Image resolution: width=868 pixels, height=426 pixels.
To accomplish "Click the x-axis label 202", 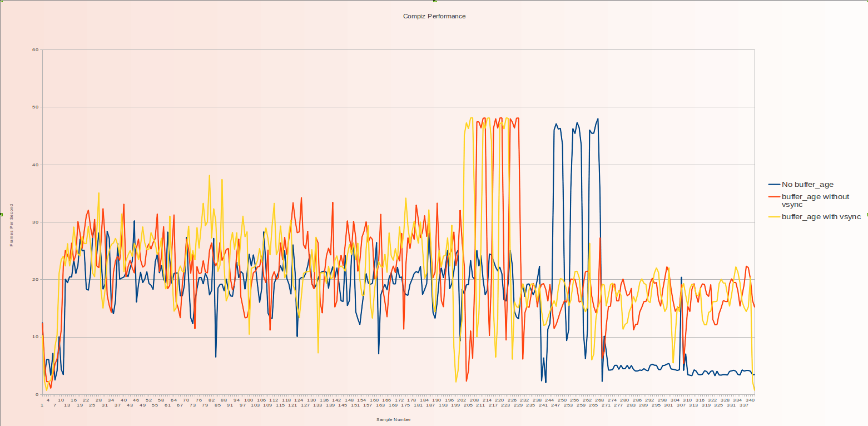I will [x=462, y=400].
